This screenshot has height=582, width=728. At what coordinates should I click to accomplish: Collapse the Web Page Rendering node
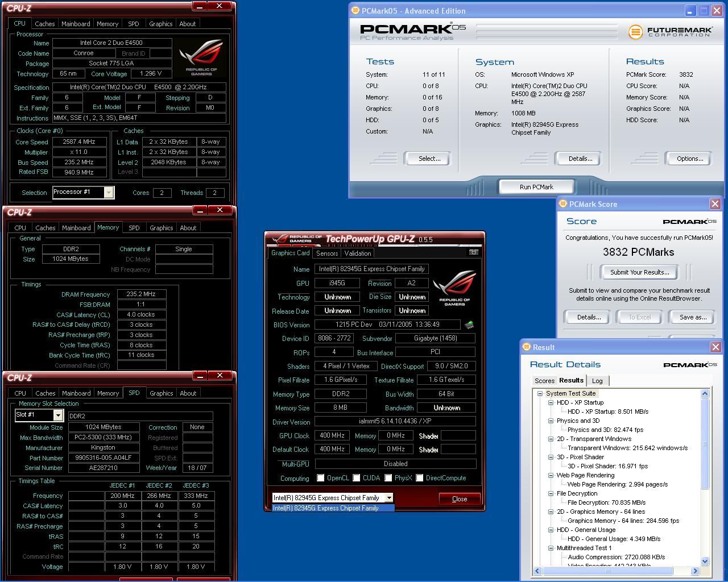click(x=551, y=475)
